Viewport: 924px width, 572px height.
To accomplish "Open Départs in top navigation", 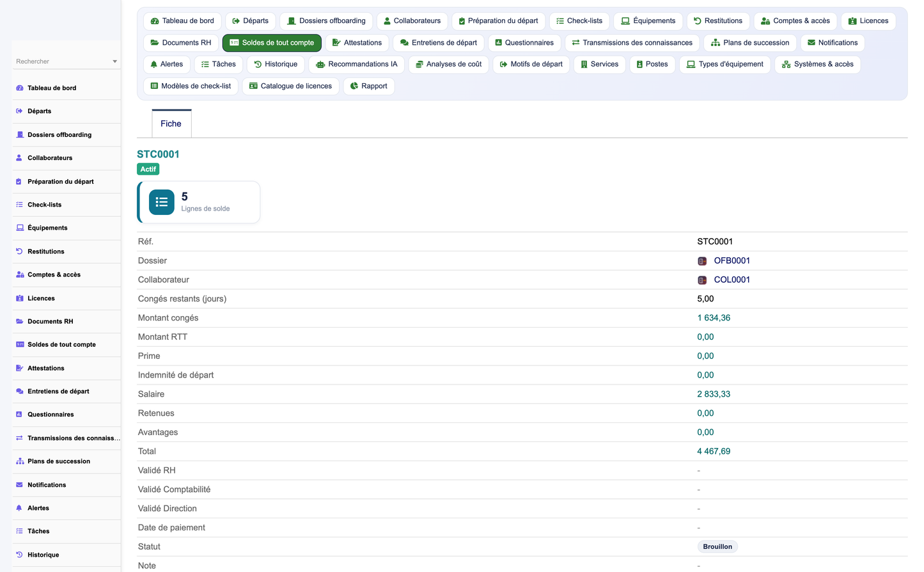I will pos(251,21).
